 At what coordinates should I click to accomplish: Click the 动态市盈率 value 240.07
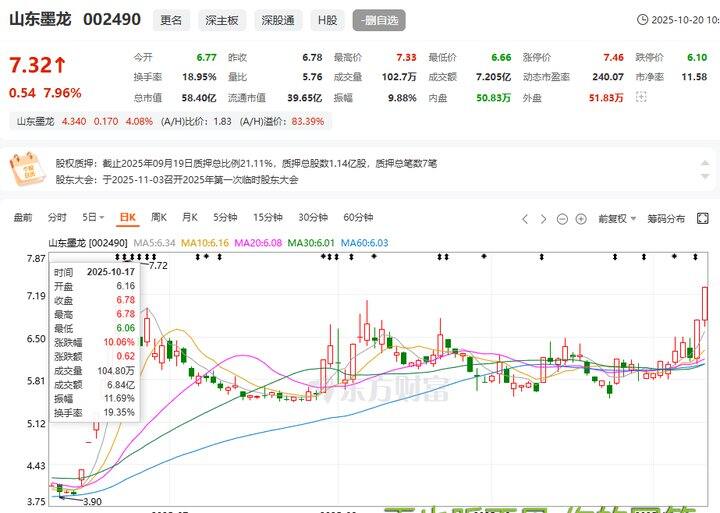pyautogui.click(x=608, y=77)
